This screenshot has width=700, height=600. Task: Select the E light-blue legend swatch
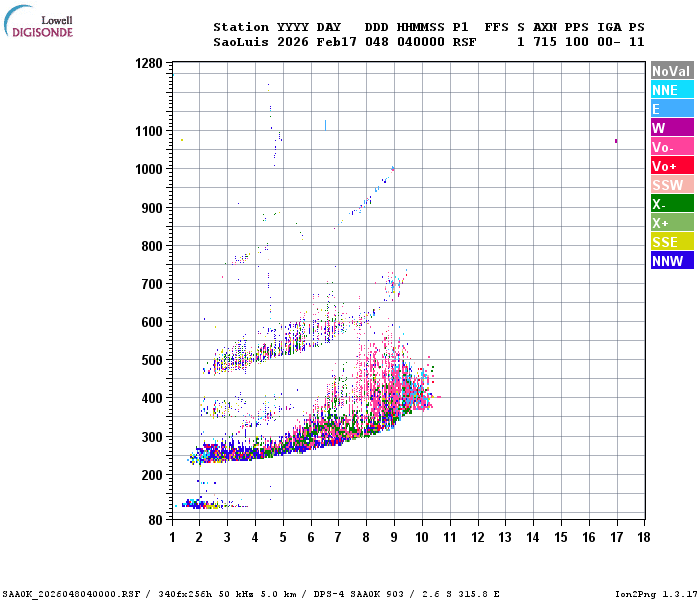click(x=672, y=108)
